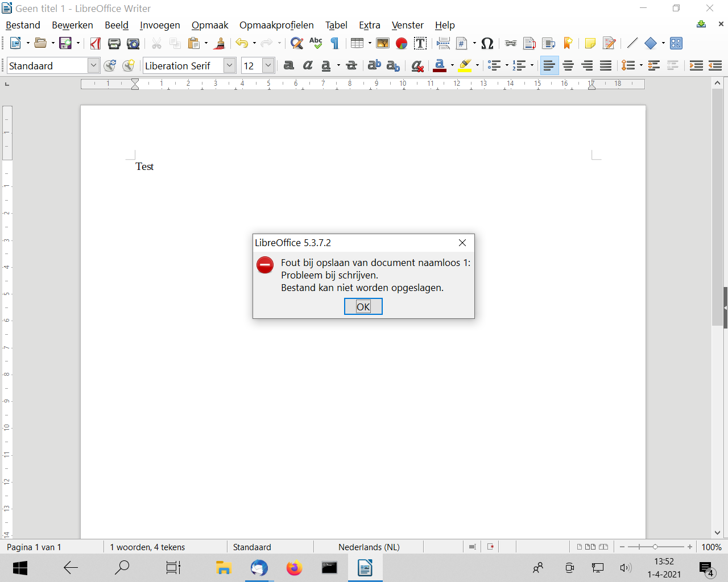This screenshot has height=582, width=728.
Task: Click the Clone Formatting paintbrush icon
Action: point(220,43)
